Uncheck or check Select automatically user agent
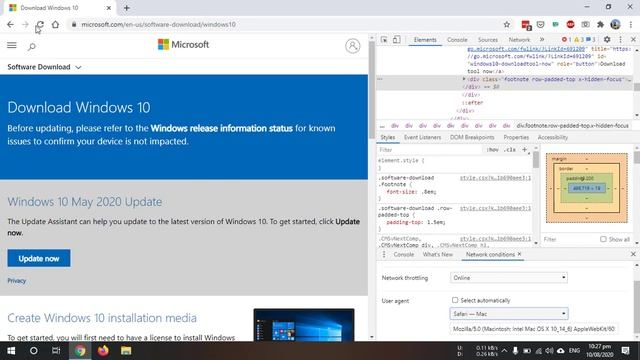 tap(455, 300)
